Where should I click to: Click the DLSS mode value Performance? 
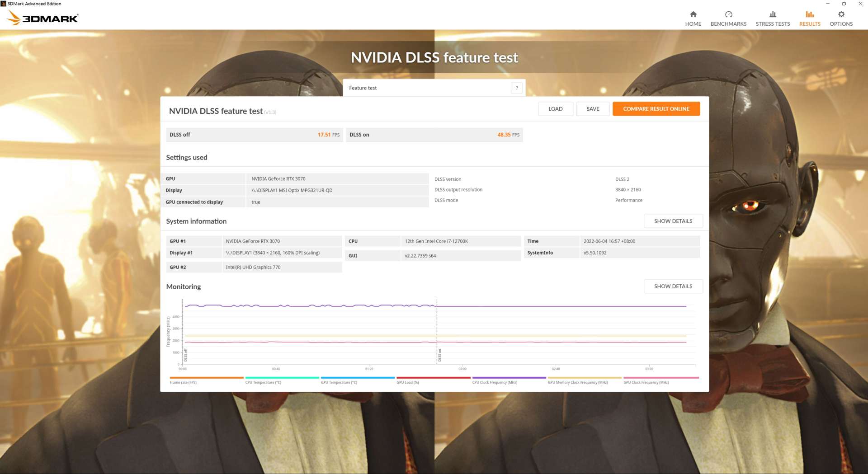[x=628, y=200]
